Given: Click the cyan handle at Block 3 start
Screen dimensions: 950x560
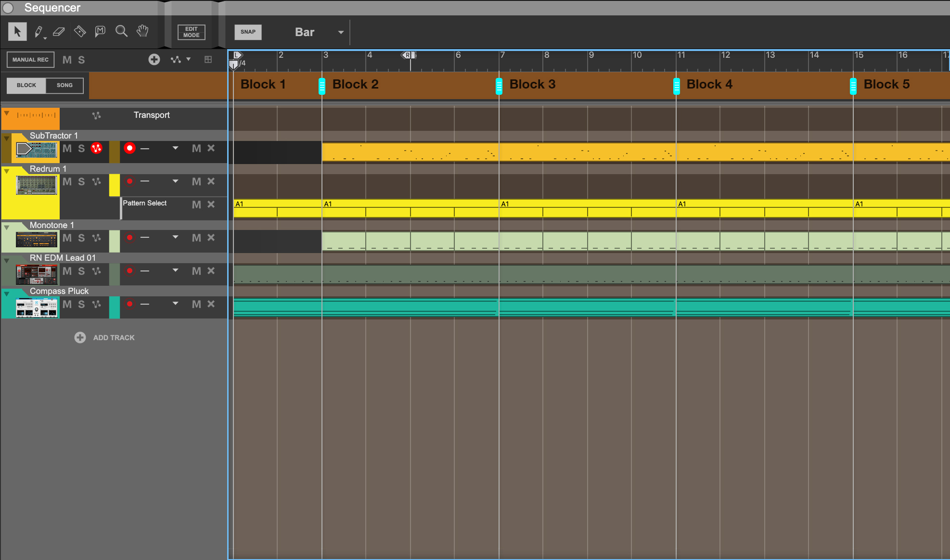Looking at the screenshot, I should pos(499,87).
